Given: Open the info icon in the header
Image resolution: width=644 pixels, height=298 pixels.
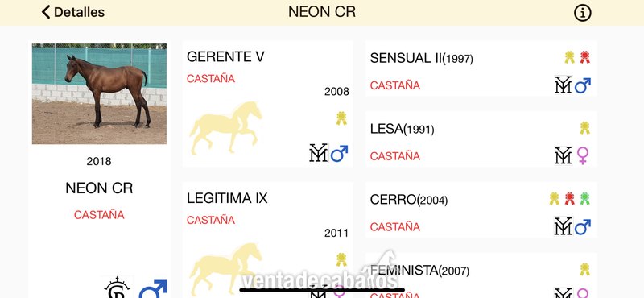Looking at the screenshot, I should 582,13.
